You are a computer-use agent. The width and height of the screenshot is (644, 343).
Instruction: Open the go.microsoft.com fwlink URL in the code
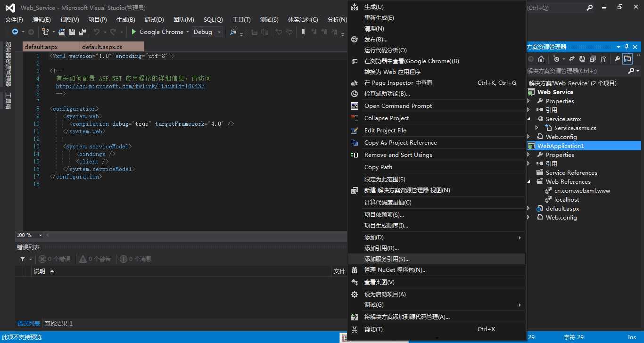(x=130, y=86)
